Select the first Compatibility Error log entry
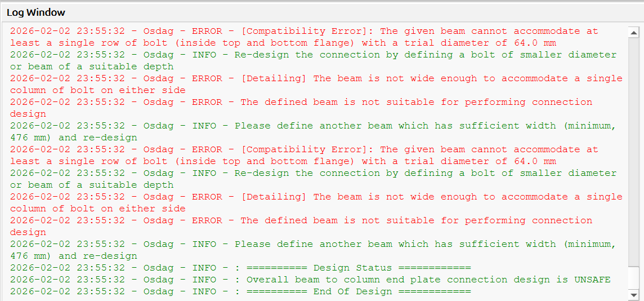This screenshot has width=644, height=301. (x=304, y=37)
